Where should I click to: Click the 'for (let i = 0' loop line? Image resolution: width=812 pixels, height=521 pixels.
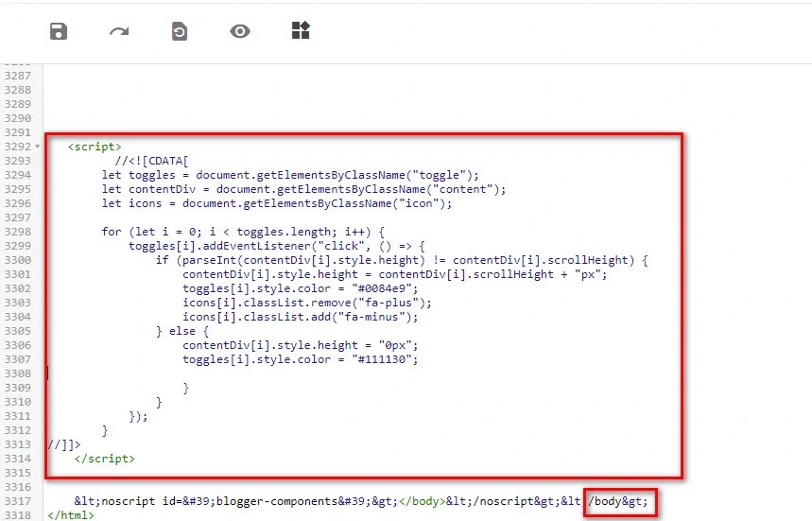click(243, 232)
